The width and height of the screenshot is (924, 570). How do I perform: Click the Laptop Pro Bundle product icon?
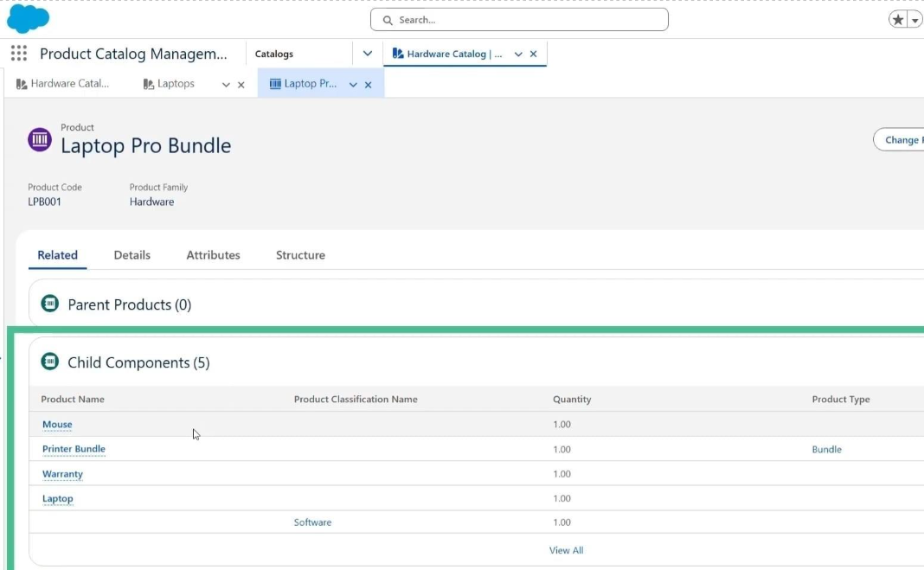click(40, 139)
